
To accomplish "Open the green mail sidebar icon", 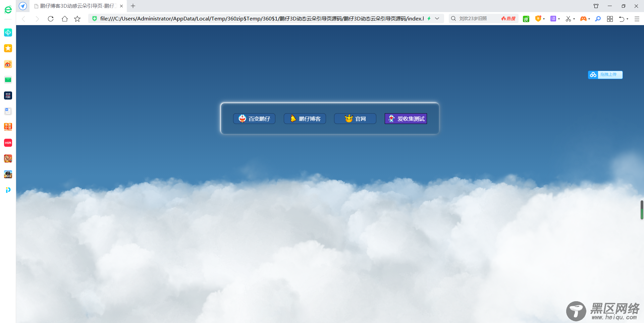I will (8, 80).
